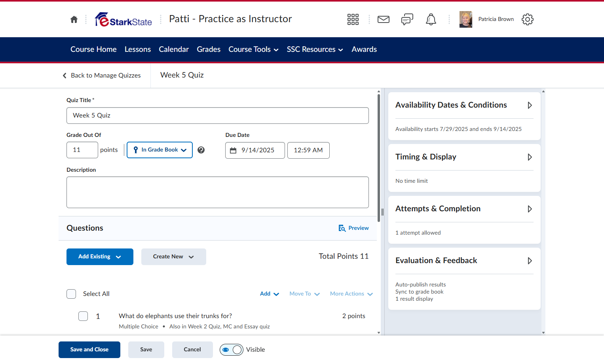
Task: Click the right side panel scrollbar
Action: [543, 212]
